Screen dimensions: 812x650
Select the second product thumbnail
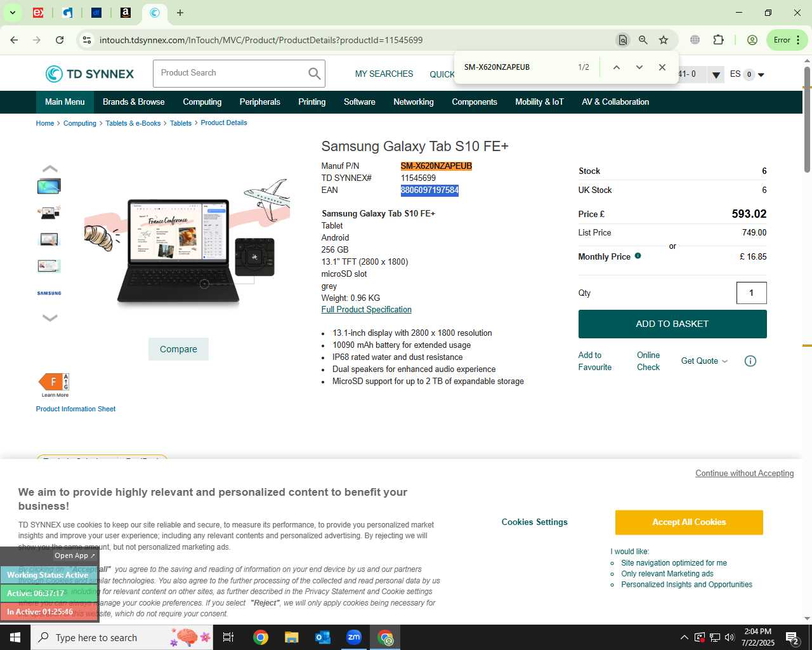click(49, 213)
